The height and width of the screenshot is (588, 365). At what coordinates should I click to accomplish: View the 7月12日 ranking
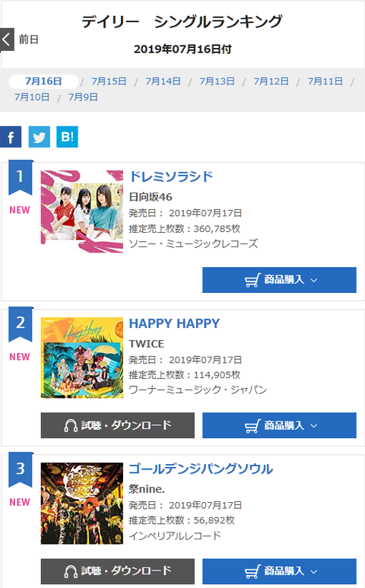click(271, 81)
